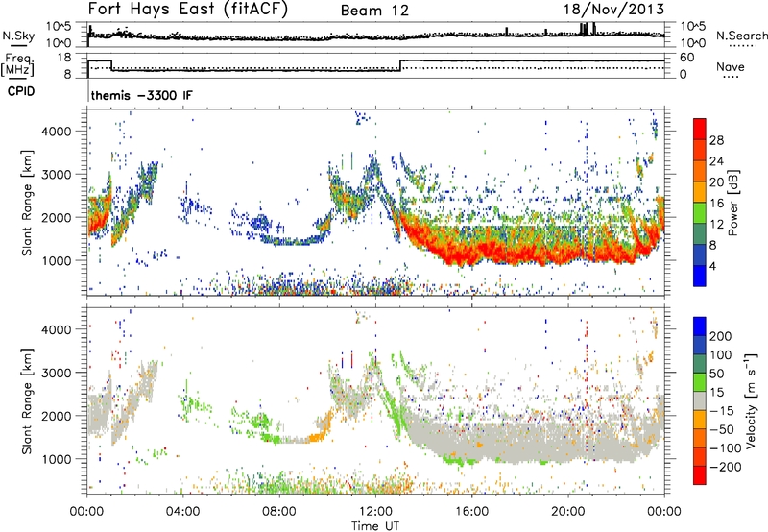Click the "4" label on Power colorbar

[x=712, y=266]
